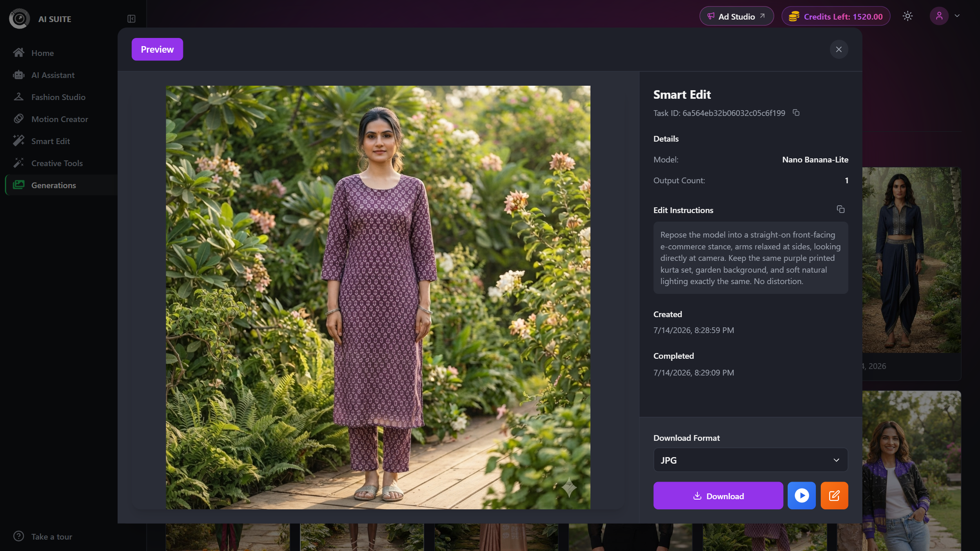
Task: Click the large preview image of the purple kurta
Action: click(x=378, y=298)
